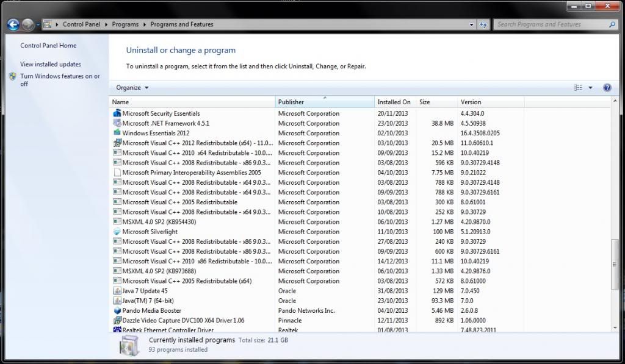Click the list scrollbar down arrow
625x364 pixels.
(615, 328)
